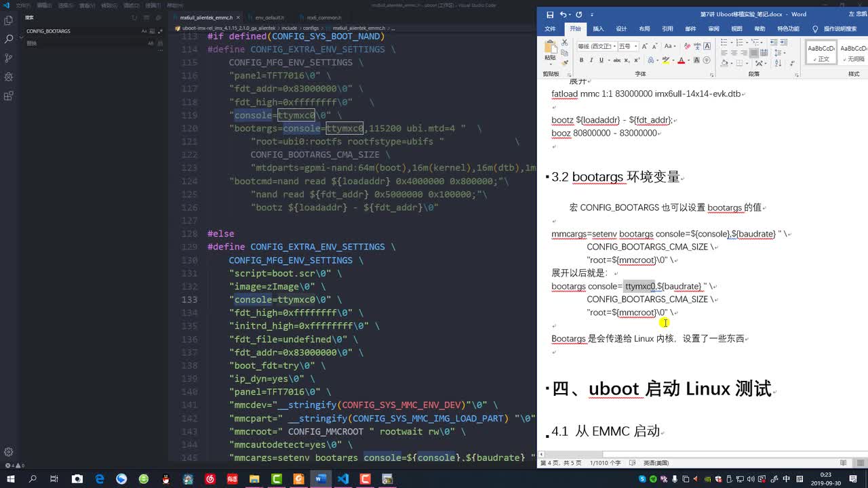The width and height of the screenshot is (868, 488).
Task: Click the configs breadcrumb in VS Code
Action: (x=311, y=28)
